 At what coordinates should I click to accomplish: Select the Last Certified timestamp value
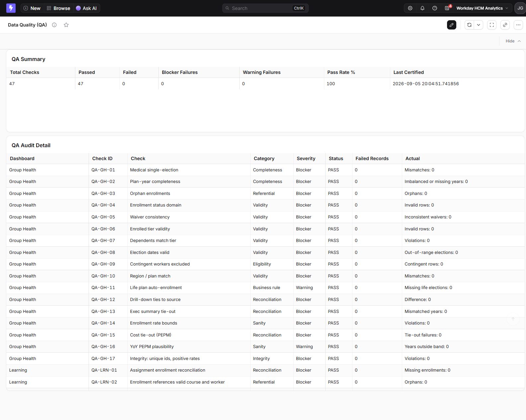click(426, 84)
